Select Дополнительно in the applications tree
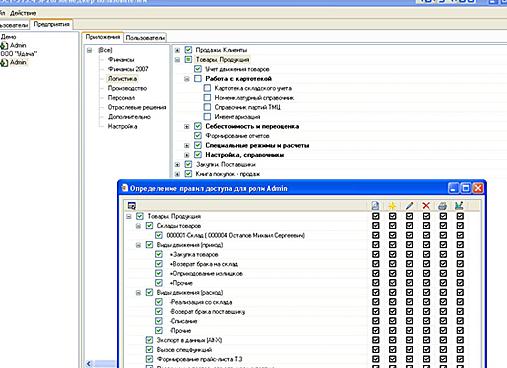The width and height of the screenshot is (507, 368). pyautogui.click(x=129, y=117)
